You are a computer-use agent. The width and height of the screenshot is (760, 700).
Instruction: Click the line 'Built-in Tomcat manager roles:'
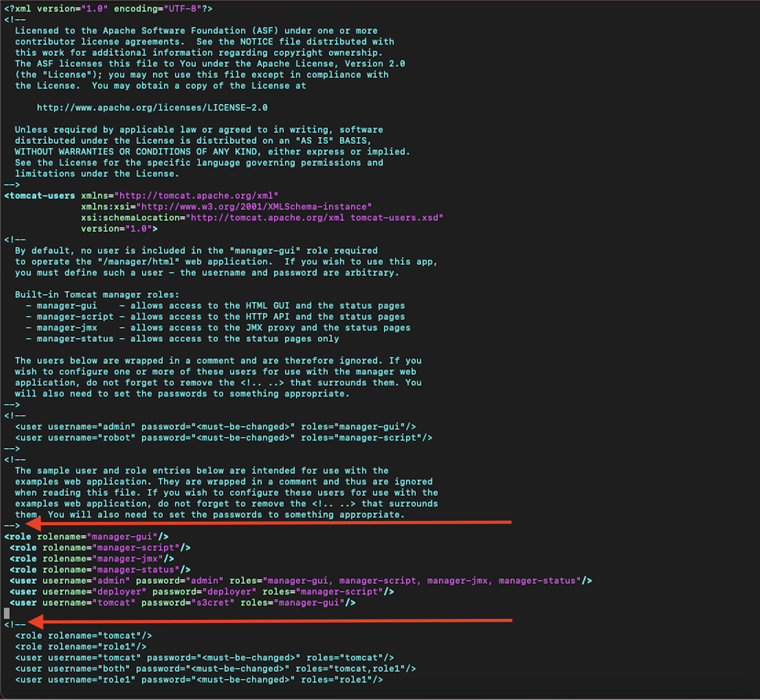(97, 295)
